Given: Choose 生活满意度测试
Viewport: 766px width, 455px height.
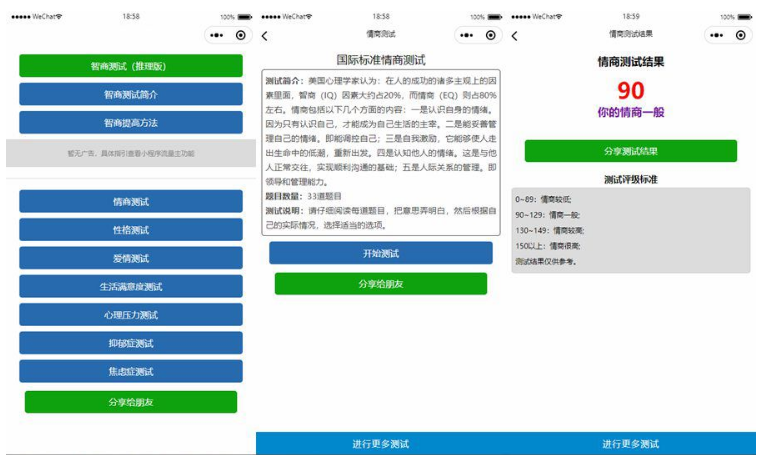Looking at the screenshot, I should [131, 286].
